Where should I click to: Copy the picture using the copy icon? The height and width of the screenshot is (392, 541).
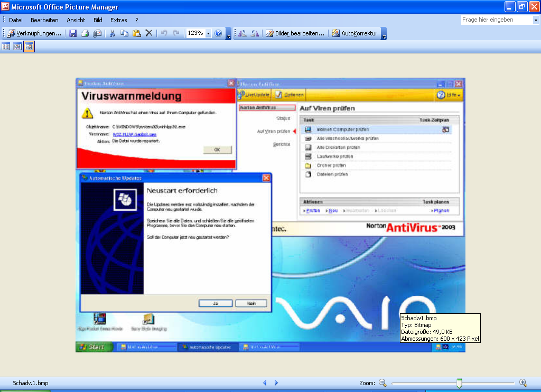pyautogui.click(x=125, y=33)
